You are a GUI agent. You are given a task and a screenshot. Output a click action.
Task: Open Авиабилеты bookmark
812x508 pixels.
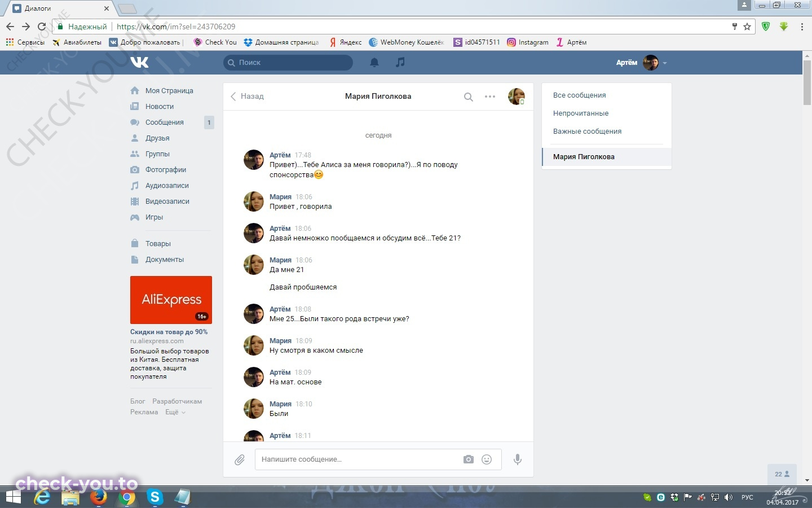(77, 42)
